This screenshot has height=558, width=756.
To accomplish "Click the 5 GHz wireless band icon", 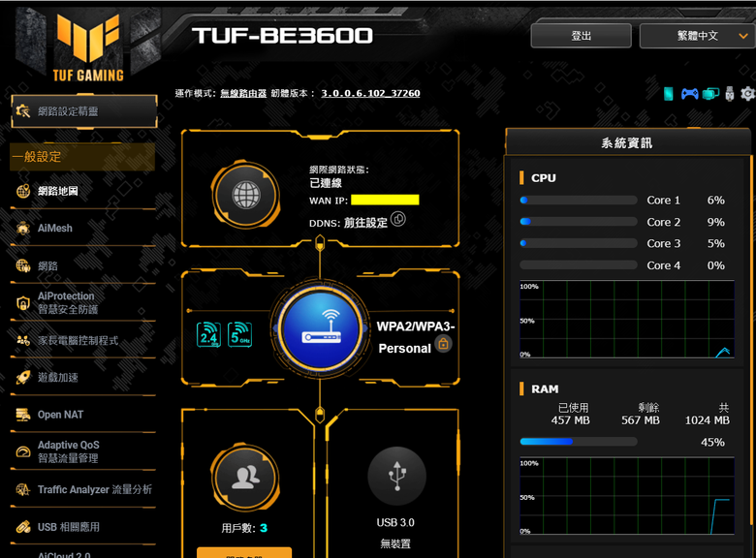I will pyautogui.click(x=239, y=334).
